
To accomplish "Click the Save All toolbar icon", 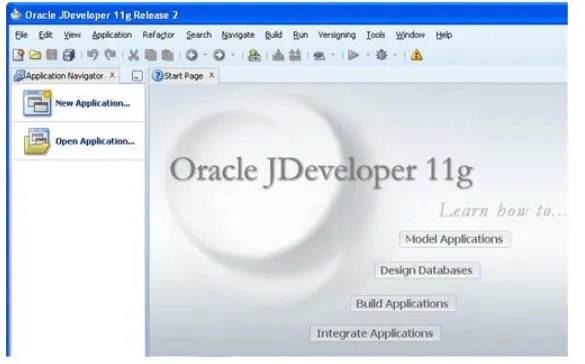I will click(69, 55).
